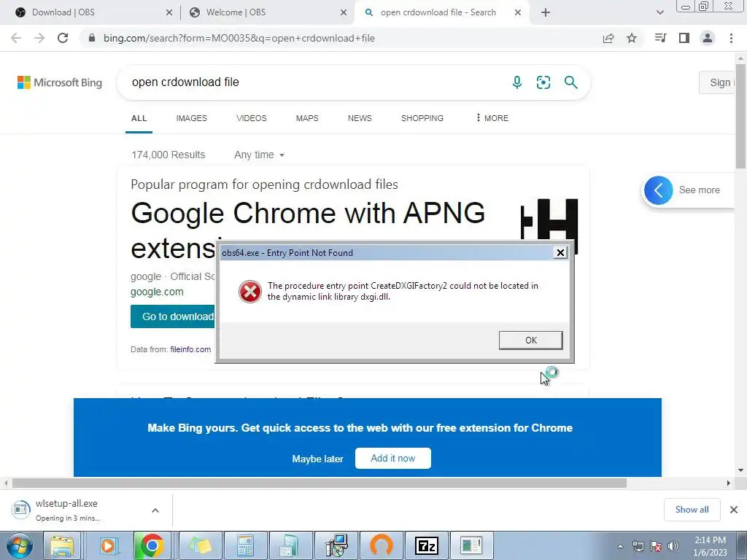Expand the Any time filter dropdown
This screenshot has height=560, width=747.
click(x=259, y=155)
